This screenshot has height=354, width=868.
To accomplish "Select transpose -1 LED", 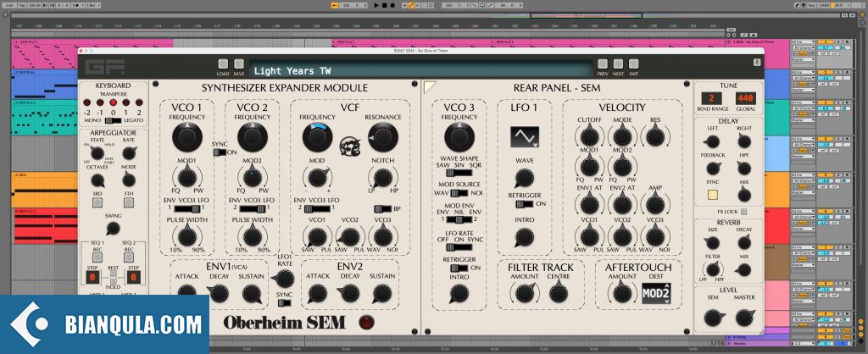I will 100,102.
